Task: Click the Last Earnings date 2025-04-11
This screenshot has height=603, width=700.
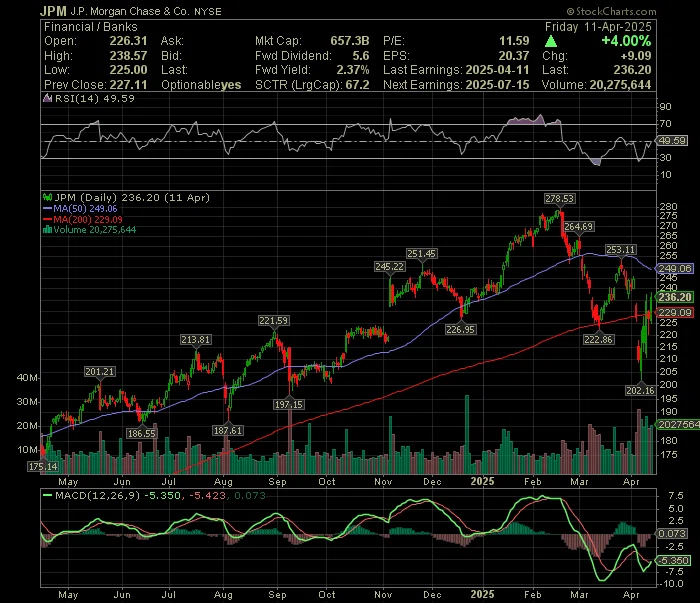Action: (497, 70)
